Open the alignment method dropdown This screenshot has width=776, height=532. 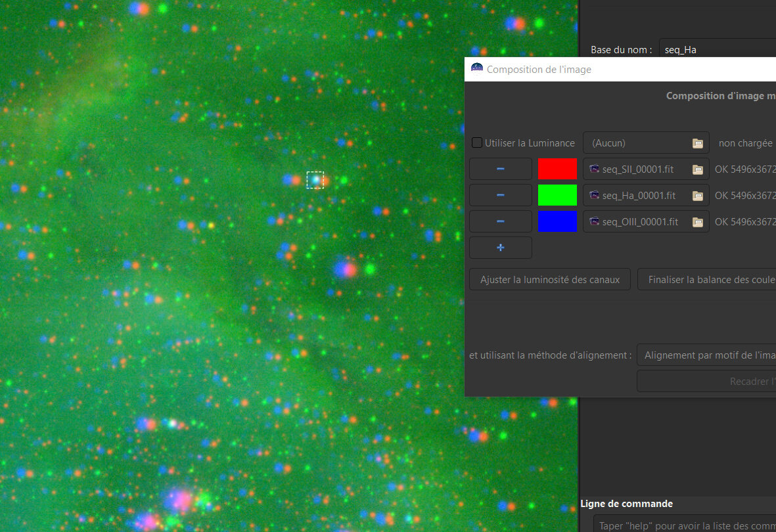(707, 355)
